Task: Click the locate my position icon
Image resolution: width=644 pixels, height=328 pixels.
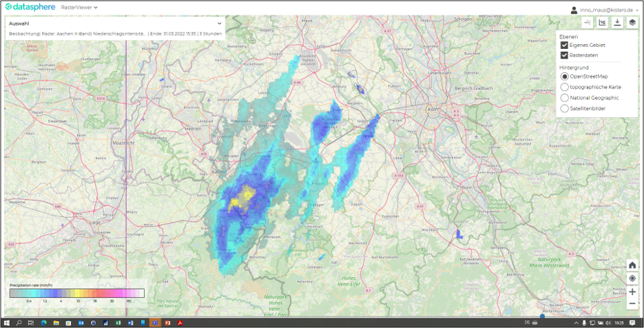Action: click(632, 278)
